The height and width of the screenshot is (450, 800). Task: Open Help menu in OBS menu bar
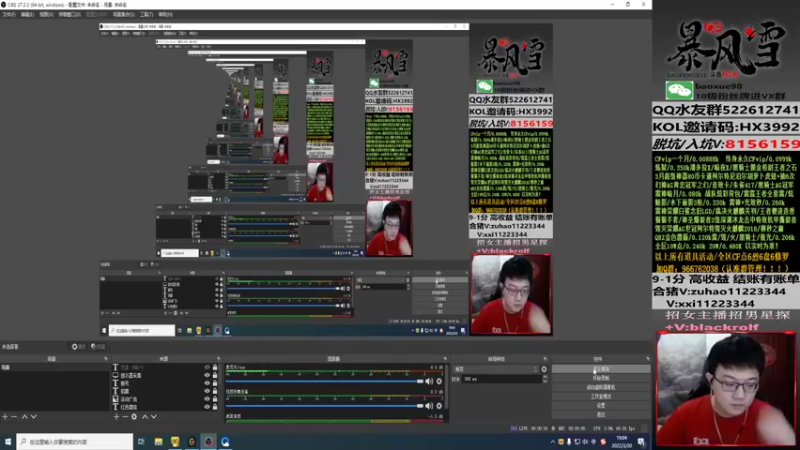pos(165,14)
